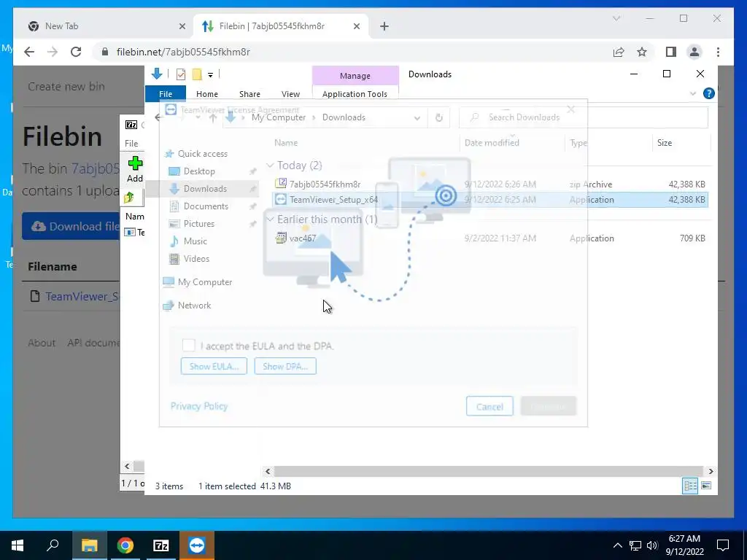
Task: Switch to large icons view in Explorer status bar
Action: (706, 486)
